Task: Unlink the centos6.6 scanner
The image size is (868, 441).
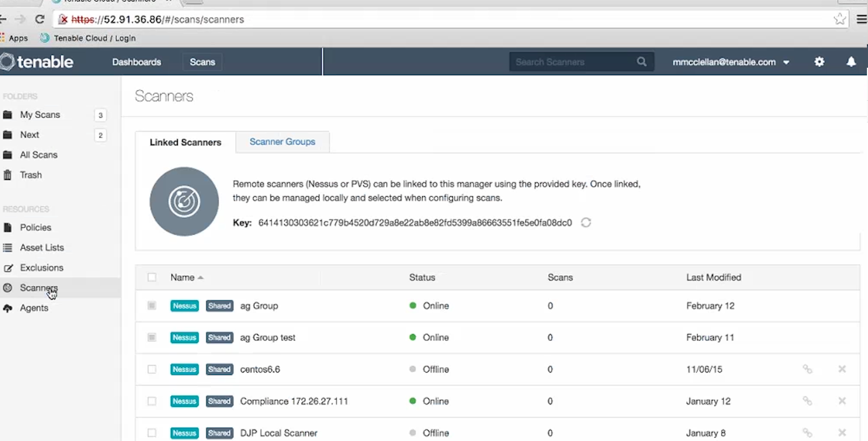Action: coord(807,369)
